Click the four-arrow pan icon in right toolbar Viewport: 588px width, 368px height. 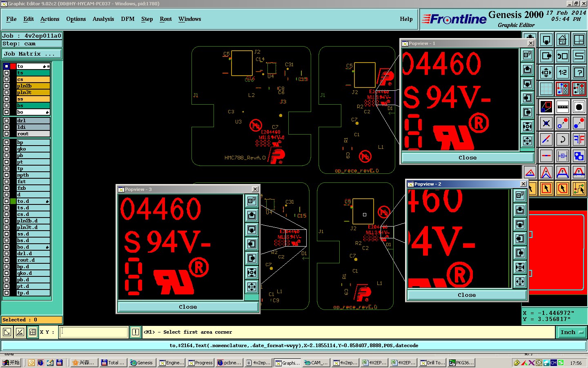click(546, 72)
